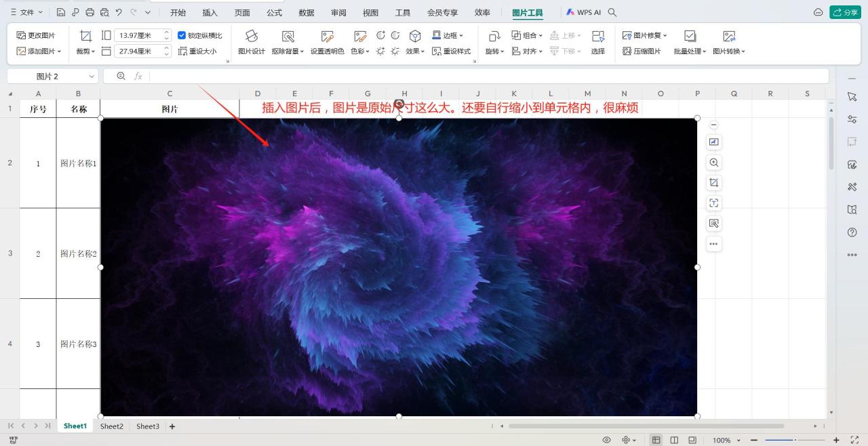Switch to the 公式 ribbon tab
The height and width of the screenshot is (446, 868).
tap(274, 12)
